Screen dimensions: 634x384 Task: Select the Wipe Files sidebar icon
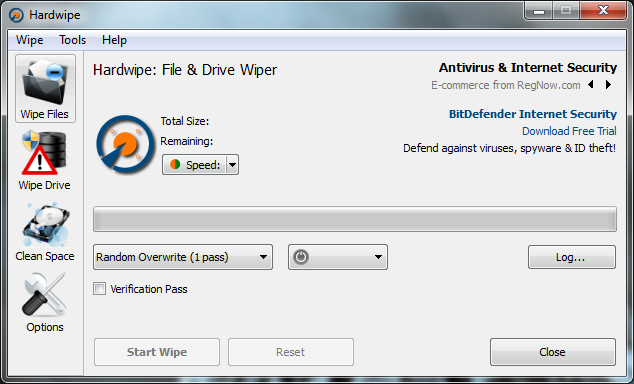point(45,89)
